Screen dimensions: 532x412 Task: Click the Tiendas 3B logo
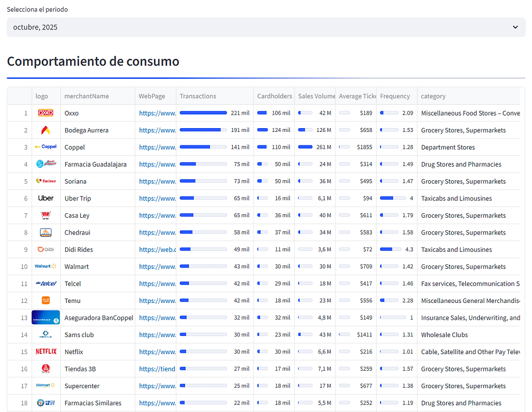[x=46, y=369]
